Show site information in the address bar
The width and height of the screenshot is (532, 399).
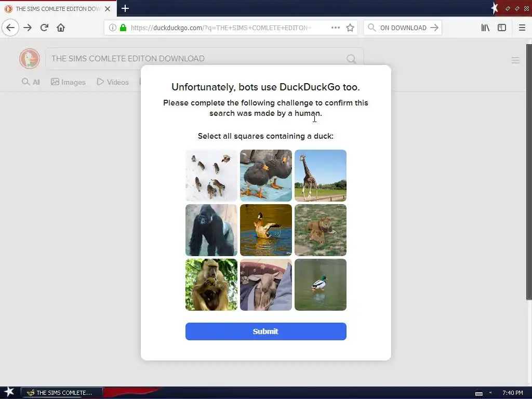pyautogui.click(x=113, y=28)
